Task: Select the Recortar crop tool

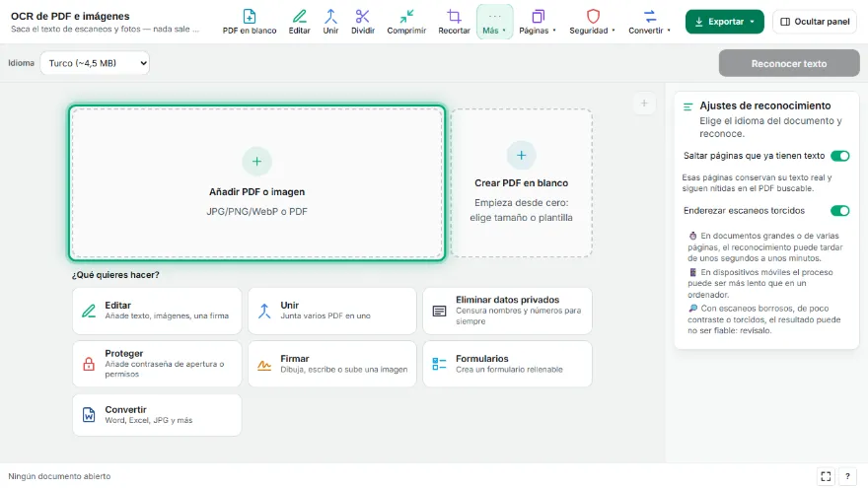Action: [x=454, y=22]
